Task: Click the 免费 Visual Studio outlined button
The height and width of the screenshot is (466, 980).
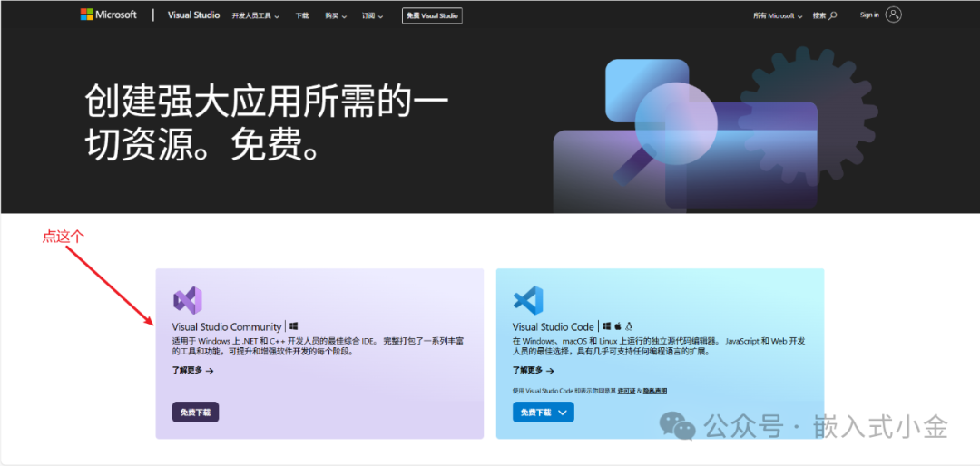Action: tap(432, 15)
